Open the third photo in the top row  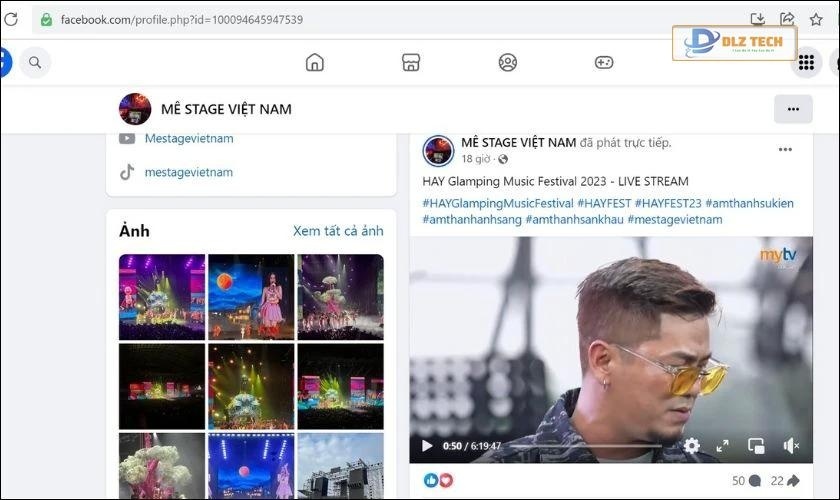[x=341, y=297]
